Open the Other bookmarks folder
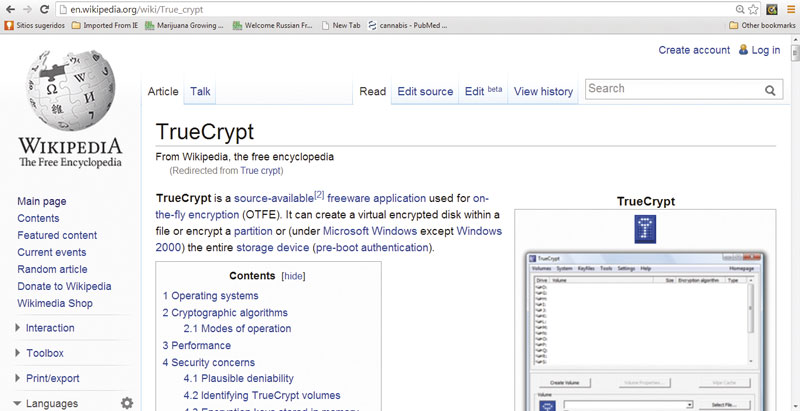The image size is (800, 411). tap(761, 25)
